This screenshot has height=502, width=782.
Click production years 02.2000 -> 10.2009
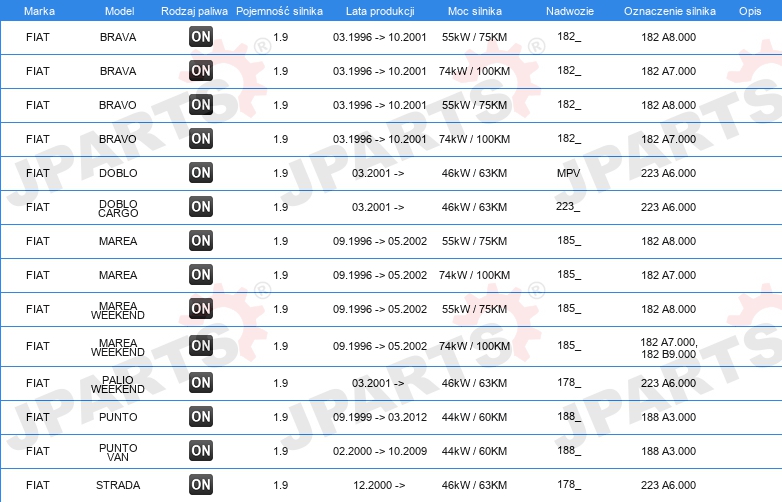(380, 451)
